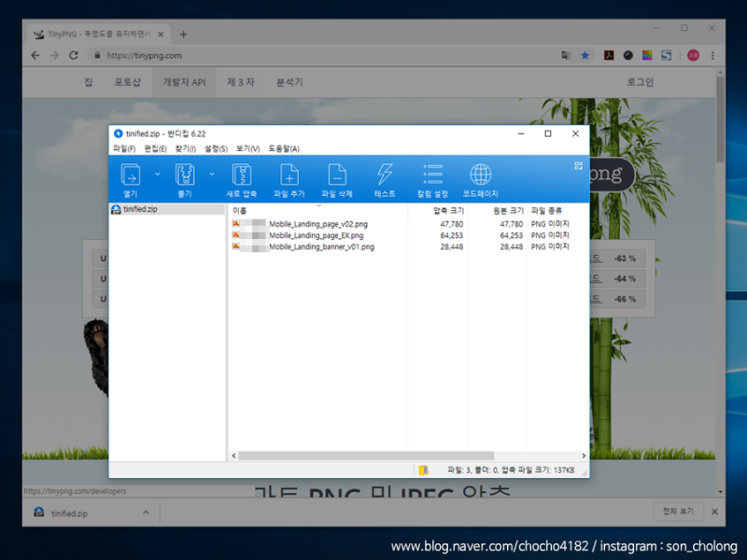747x560 pixels.
Task: Click the horizontal scrollbar in file list
Action: coord(366,455)
